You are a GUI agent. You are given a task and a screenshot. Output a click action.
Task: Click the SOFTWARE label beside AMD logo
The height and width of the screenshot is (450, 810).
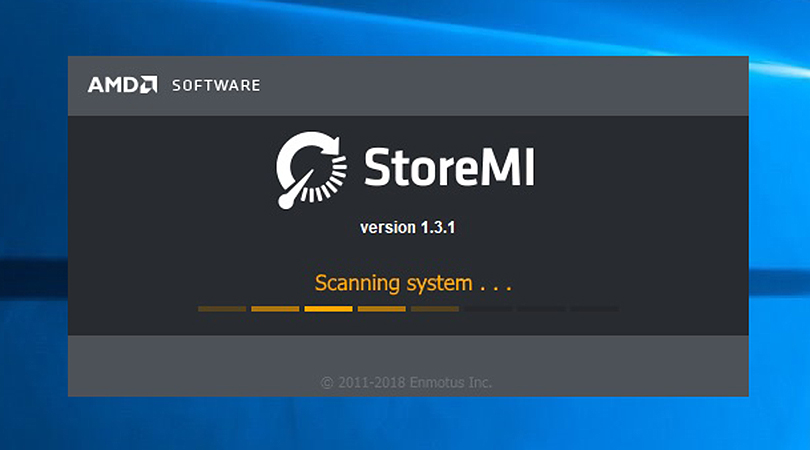point(216,85)
